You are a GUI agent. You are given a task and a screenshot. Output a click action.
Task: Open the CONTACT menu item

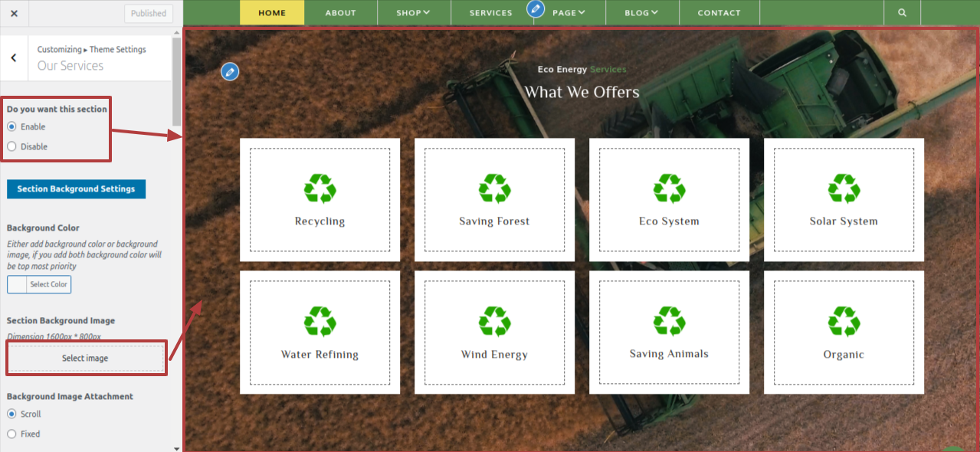tap(719, 13)
